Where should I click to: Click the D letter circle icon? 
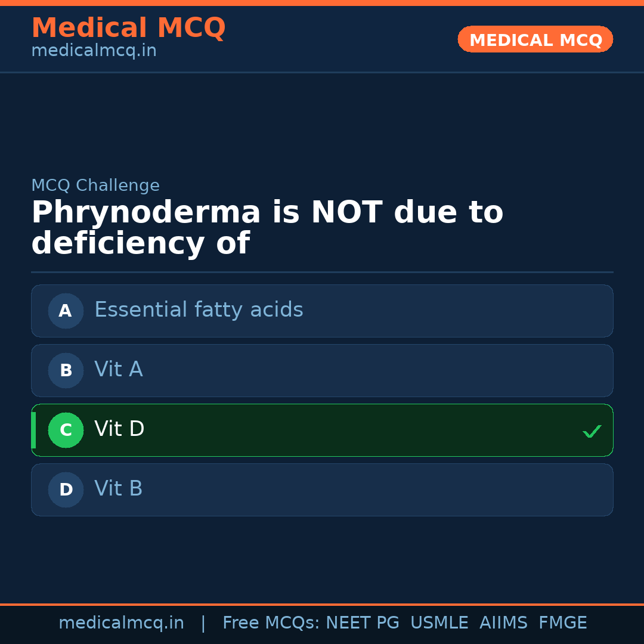[66, 490]
